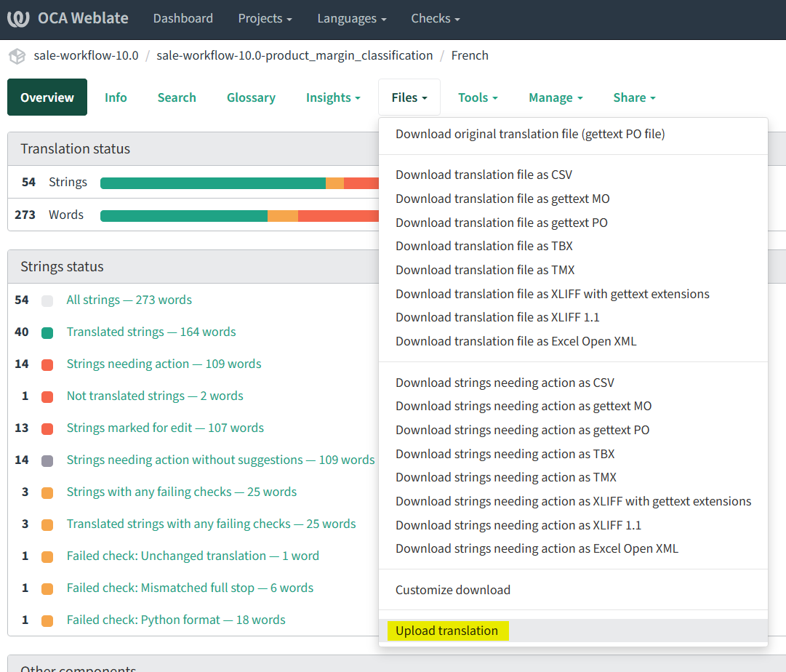786x672 pixels.
Task: Open the Projects dropdown in navbar
Action: click(x=265, y=19)
